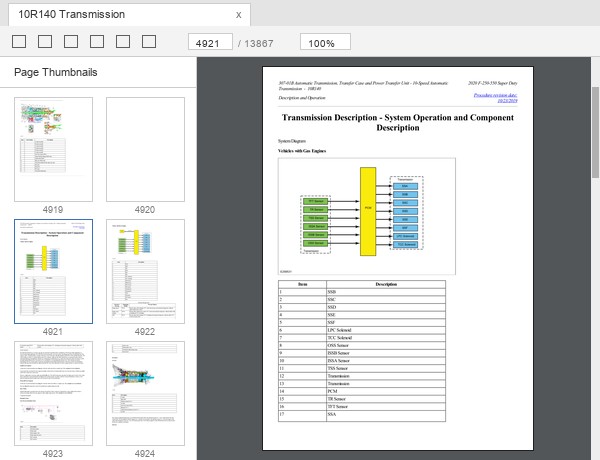Click the TCC Solenoid table cell
Viewport: 600px width, 460px height.
[x=386, y=338]
